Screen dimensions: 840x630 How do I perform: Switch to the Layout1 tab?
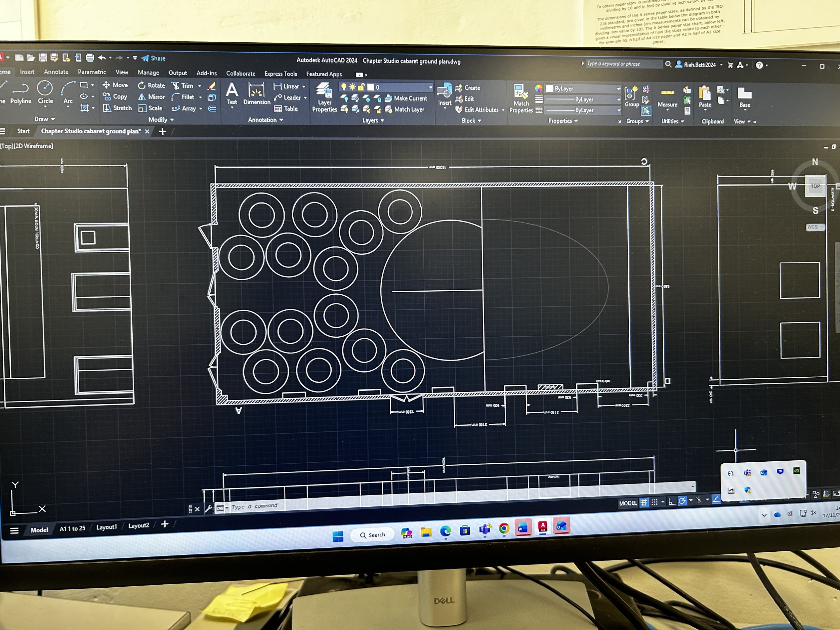[107, 527]
